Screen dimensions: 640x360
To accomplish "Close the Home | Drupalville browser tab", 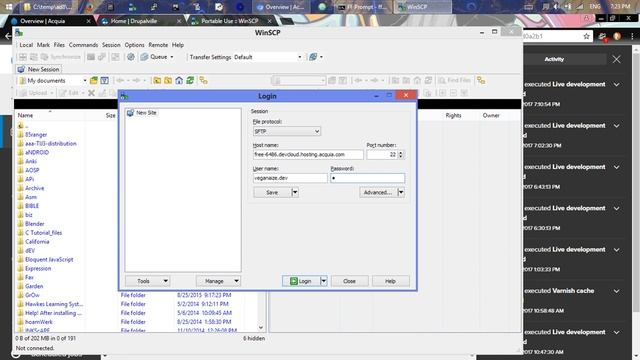I will 179,21.
